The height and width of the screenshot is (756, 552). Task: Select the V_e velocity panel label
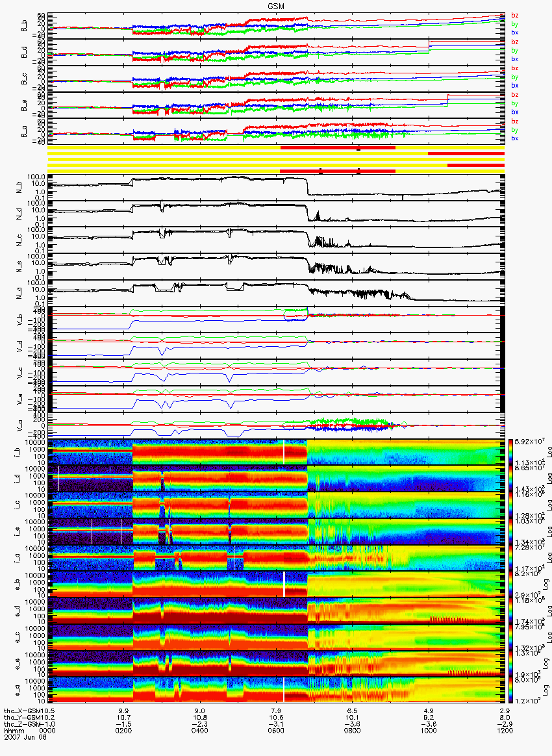(21, 399)
